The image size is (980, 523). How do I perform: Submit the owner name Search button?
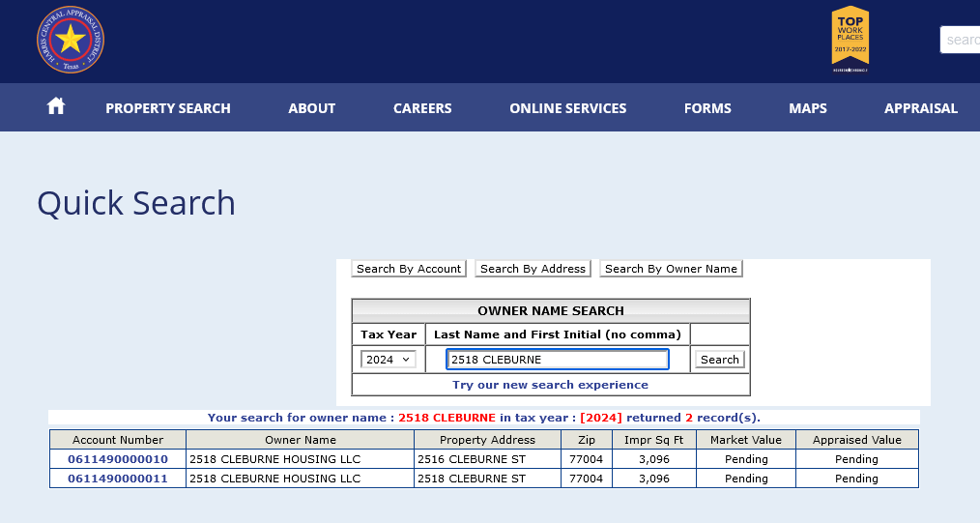[x=719, y=360]
